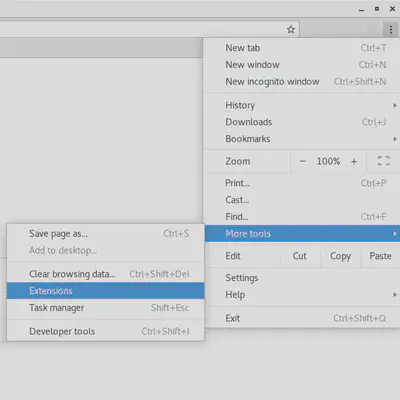
Task: Expand the More tools submenu
Action: tap(302, 234)
